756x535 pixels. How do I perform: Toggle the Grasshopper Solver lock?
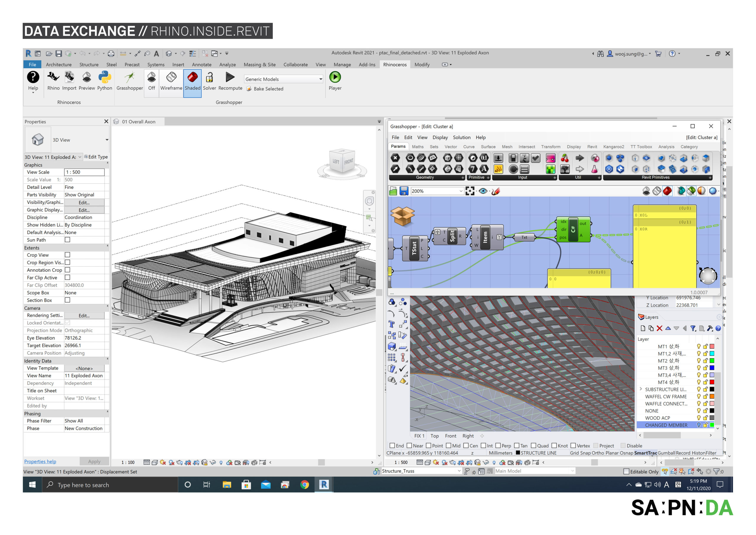[x=209, y=81]
